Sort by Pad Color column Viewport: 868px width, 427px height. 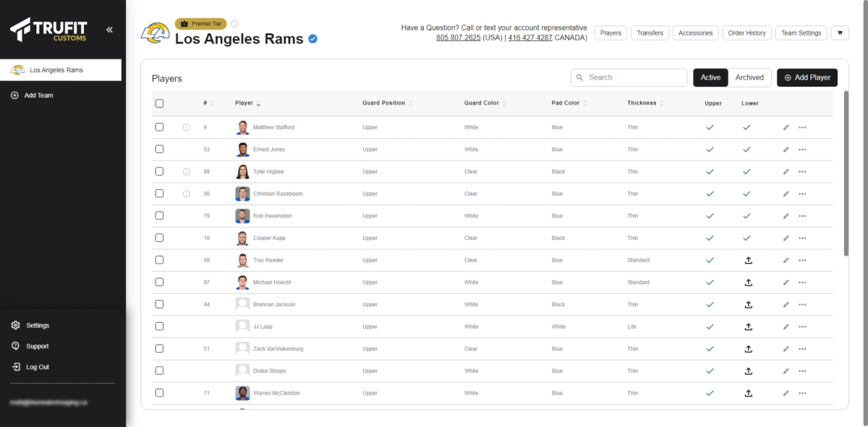569,103
